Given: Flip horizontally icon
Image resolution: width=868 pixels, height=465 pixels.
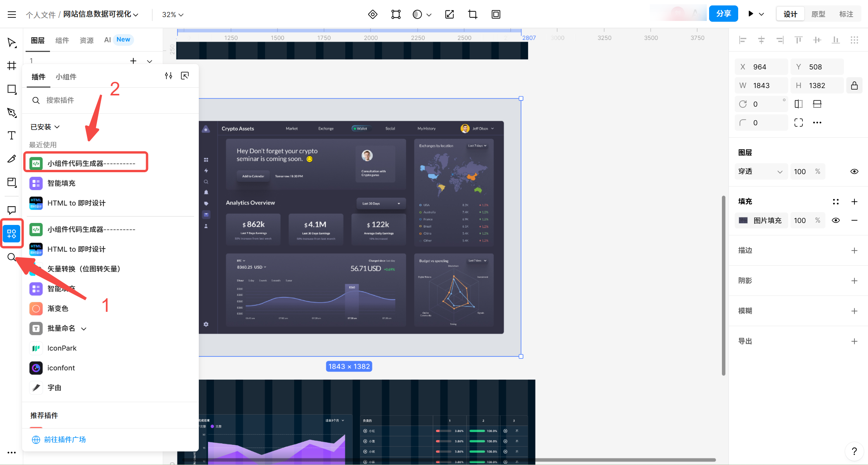Looking at the screenshot, I should pyautogui.click(x=799, y=104).
